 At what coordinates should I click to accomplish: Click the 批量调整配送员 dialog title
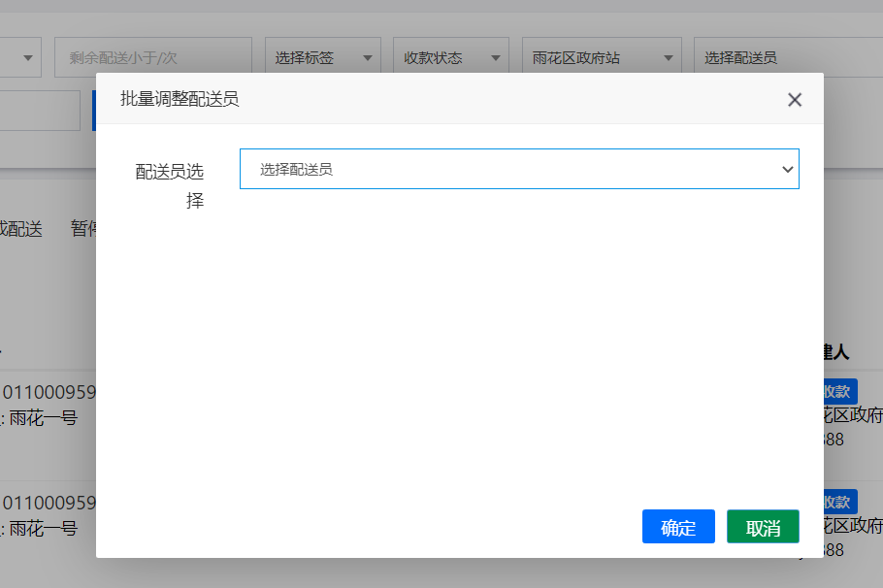[180, 99]
